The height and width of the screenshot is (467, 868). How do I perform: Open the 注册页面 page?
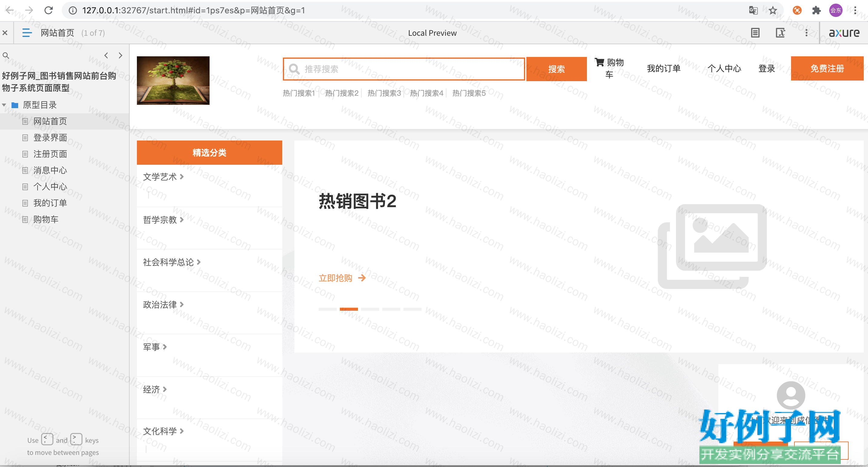tap(50, 154)
